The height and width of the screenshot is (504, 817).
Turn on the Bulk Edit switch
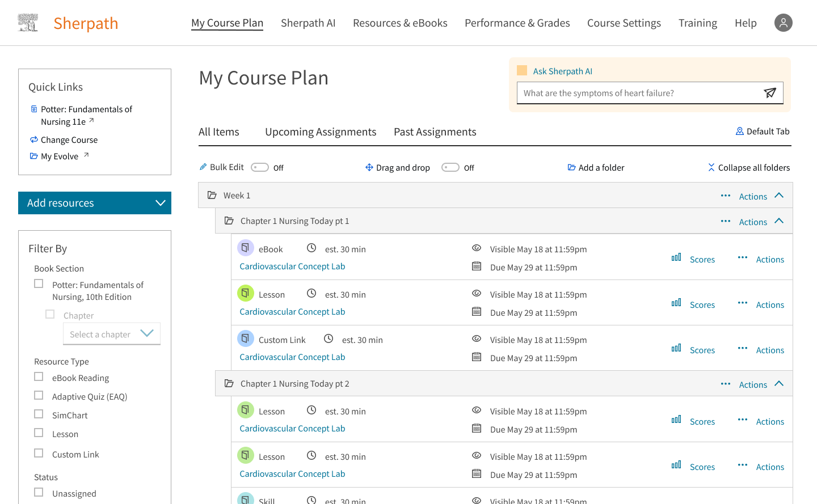point(260,167)
